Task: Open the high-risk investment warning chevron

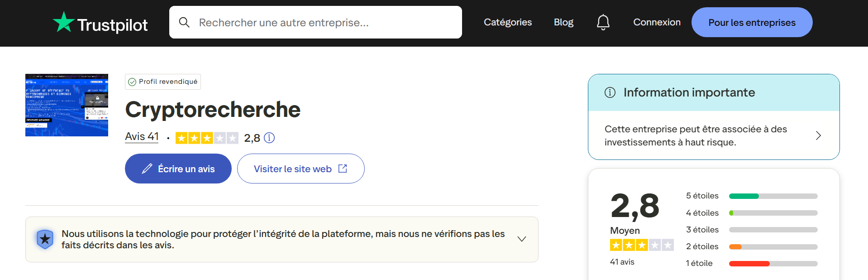Action: [818, 135]
